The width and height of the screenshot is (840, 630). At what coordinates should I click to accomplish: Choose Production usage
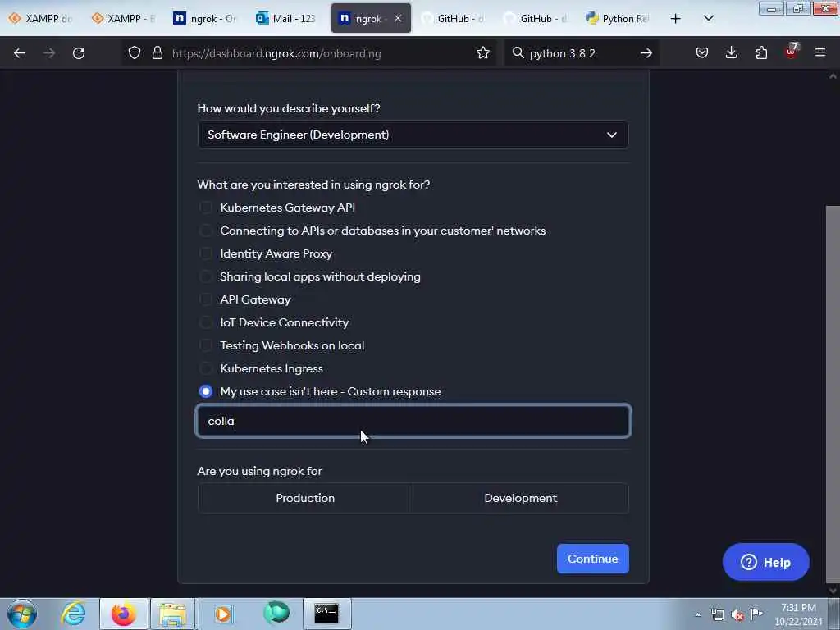click(x=305, y=498)
